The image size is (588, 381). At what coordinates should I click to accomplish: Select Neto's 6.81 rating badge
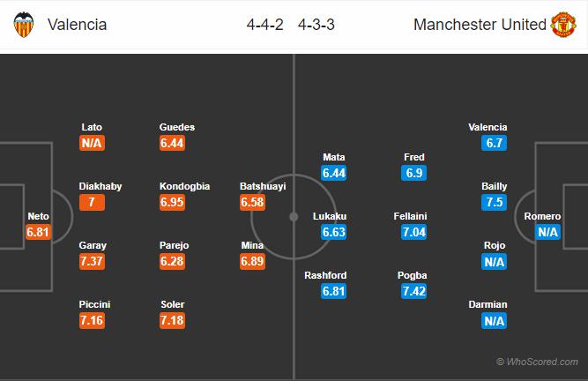[39, 233]
